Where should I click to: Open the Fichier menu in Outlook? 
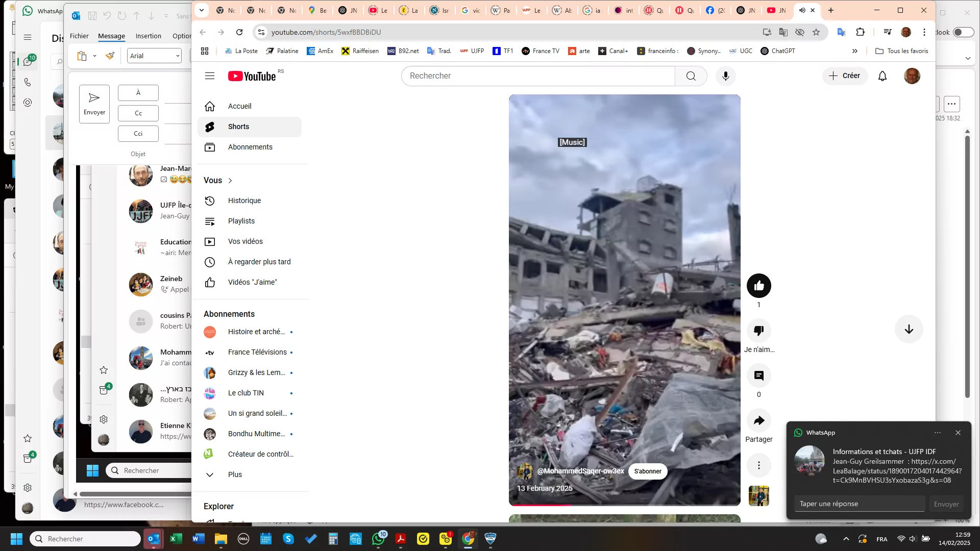pyautogui.click(x=79, y=36)
